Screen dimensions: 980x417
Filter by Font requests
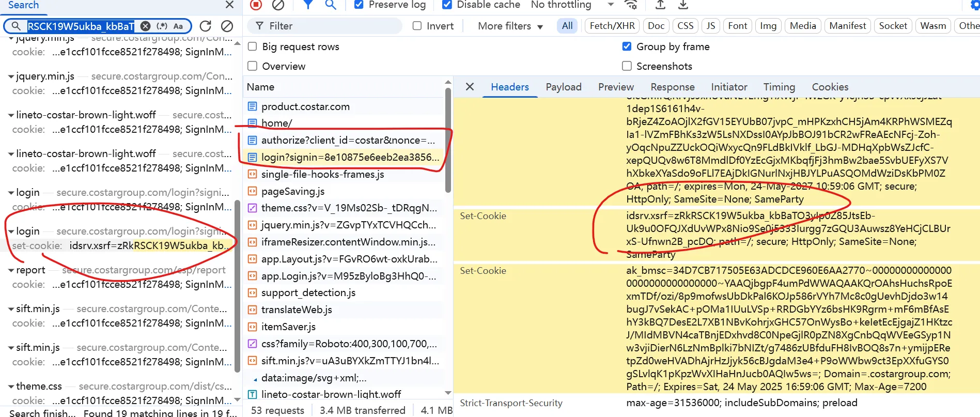[x=738, y=26]
